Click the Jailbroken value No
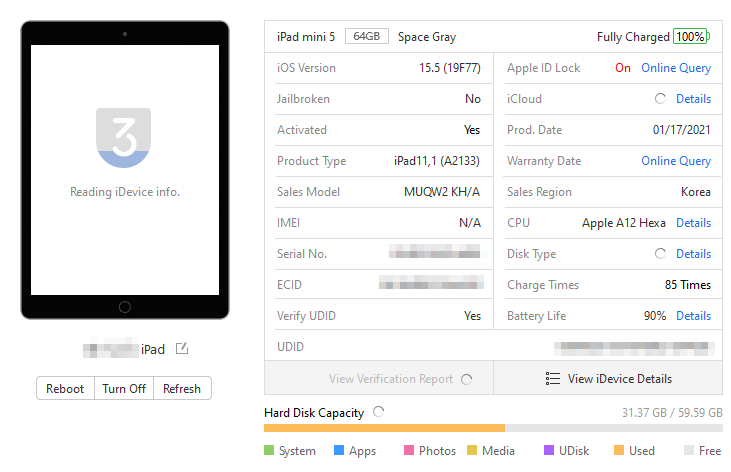Screen dimensions: 731x472 (473, 98)
